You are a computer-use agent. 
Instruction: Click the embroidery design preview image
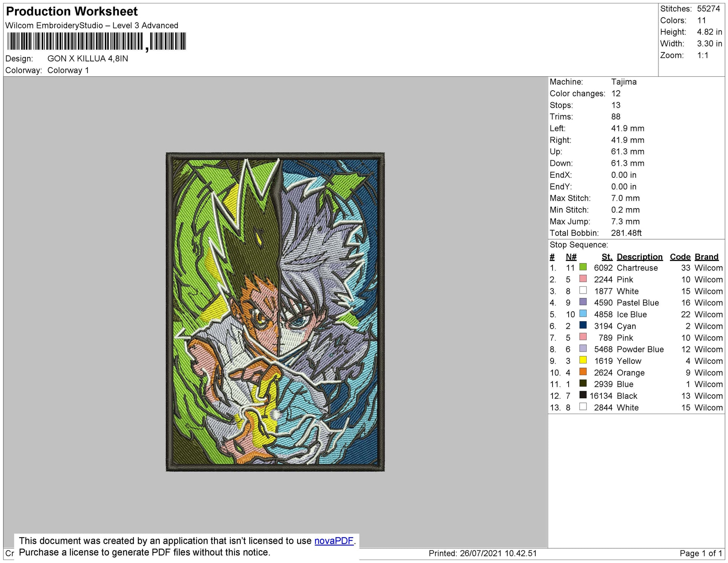275,311
